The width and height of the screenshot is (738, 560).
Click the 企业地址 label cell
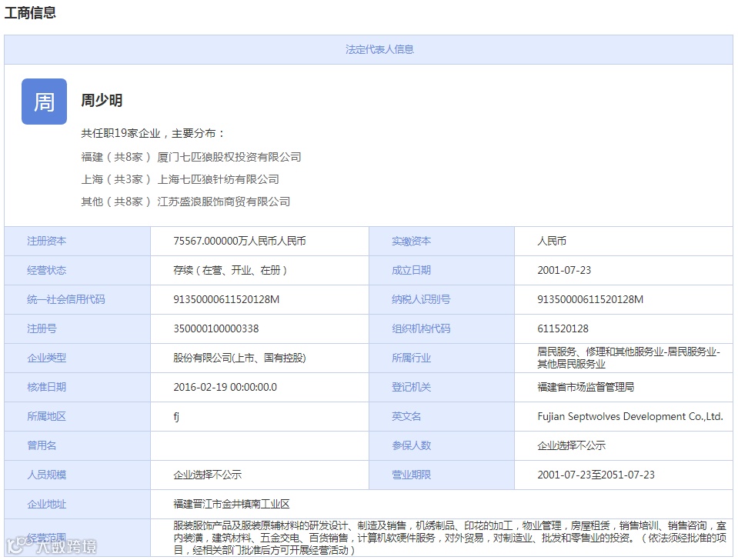pyautogui.click(x=78, y=504)
